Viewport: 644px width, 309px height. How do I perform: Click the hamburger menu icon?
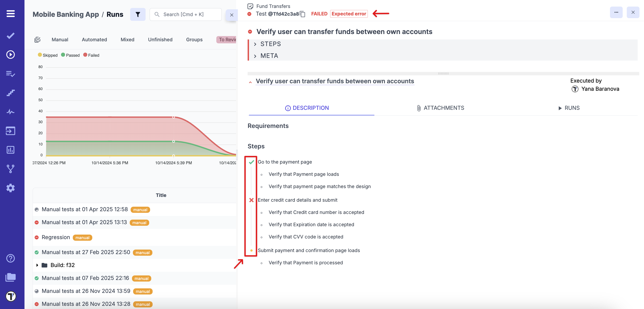click(x=10, y=14)
